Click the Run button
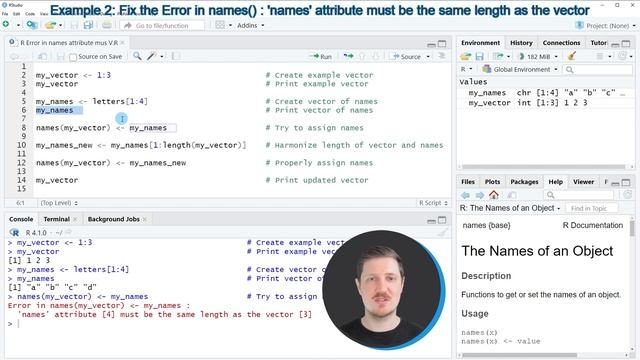 point(321,56)
